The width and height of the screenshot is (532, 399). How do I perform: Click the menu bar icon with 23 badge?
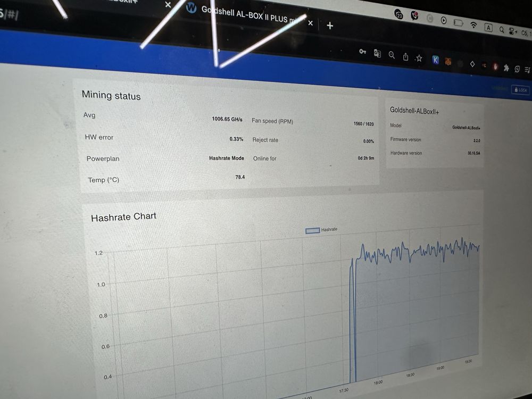click(399, 14)
